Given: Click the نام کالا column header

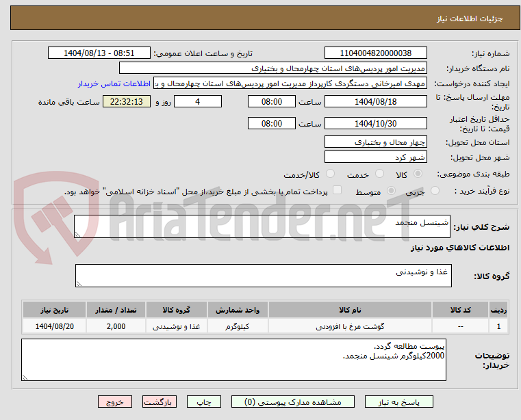Looking at the screenshot, I should click(x=350, y=310).
